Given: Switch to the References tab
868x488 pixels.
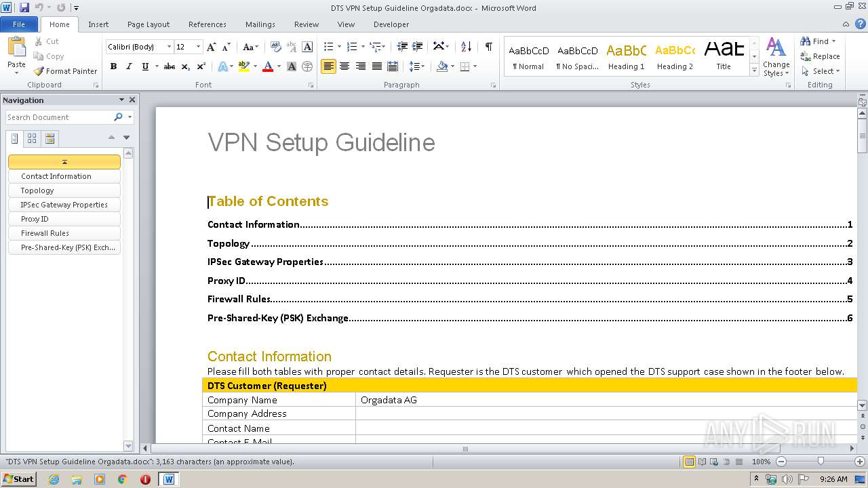Looking at the screenshot, I should 208,24.
